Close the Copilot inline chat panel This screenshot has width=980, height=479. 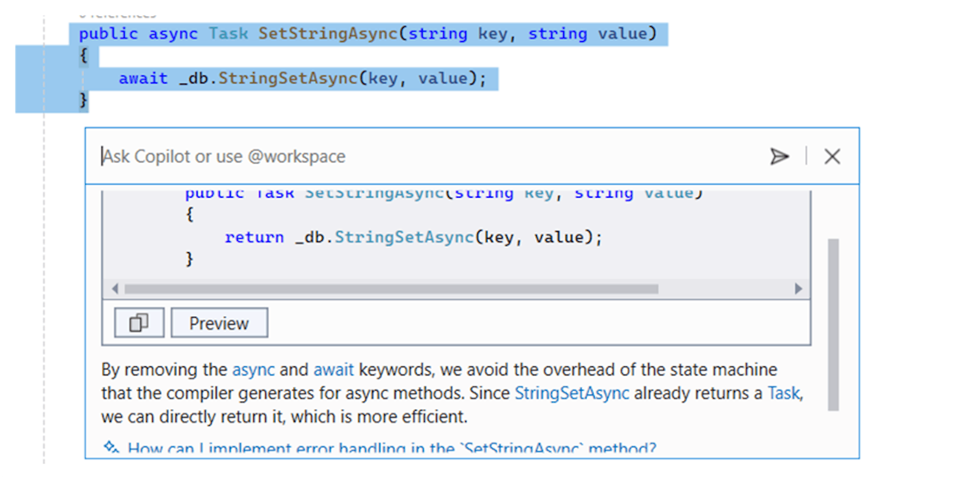click(832, 156)
